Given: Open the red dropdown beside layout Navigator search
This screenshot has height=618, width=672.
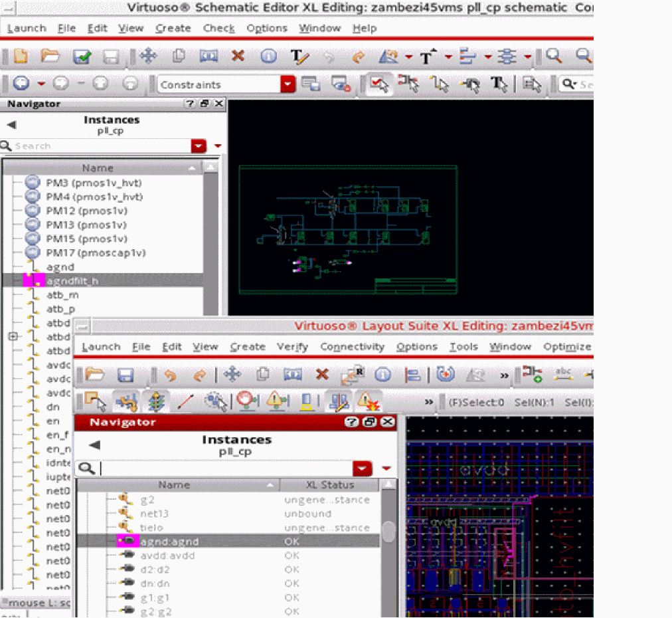Looking at the screenshot, I should [x=362, y=469].
